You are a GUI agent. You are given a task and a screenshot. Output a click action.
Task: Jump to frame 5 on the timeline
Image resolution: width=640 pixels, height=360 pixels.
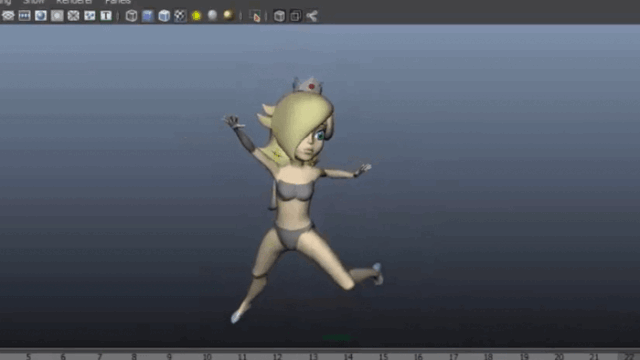pyautogui.click(x=28, y=356)
